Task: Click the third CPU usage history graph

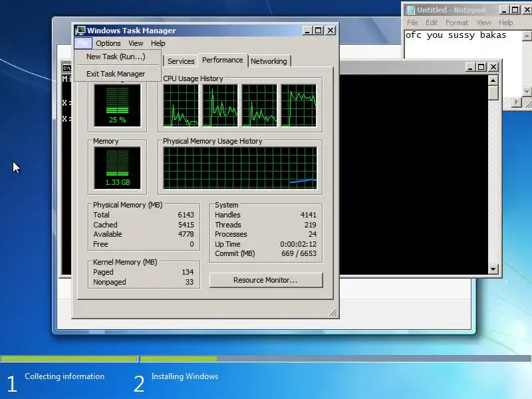Action: [x=259, y=106]
